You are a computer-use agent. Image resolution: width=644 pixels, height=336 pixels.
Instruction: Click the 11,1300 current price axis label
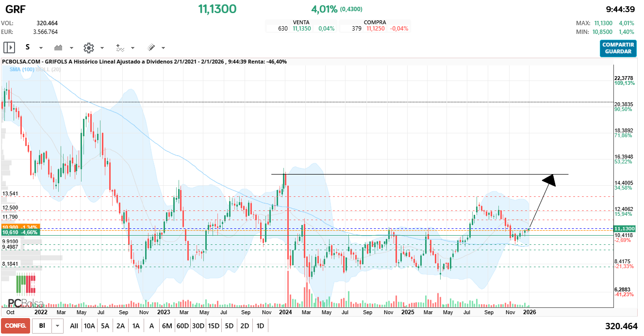pyautogui.click(x=624, y=228)
